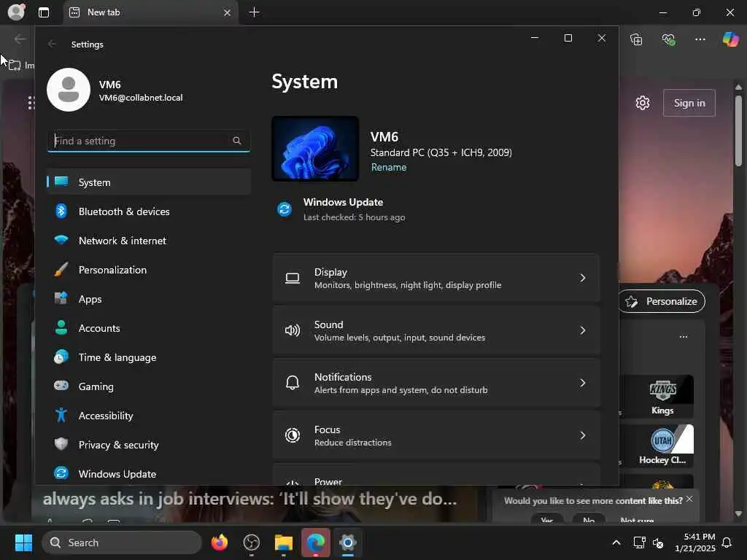Viewport: 747px width, 560px height.
Task: Expand the Focus settings chevron
Action: 582,435
